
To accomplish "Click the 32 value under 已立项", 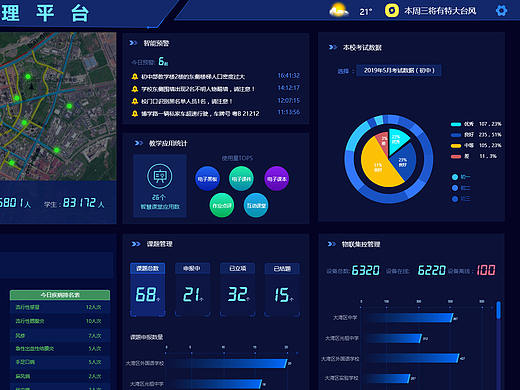I will tap(238, 295).
